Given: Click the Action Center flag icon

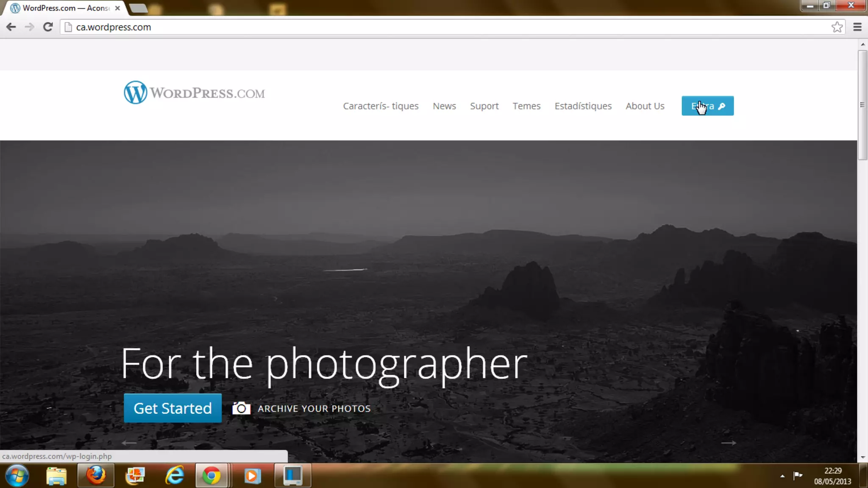Looking at the screenshot, I should click(798, 475).
